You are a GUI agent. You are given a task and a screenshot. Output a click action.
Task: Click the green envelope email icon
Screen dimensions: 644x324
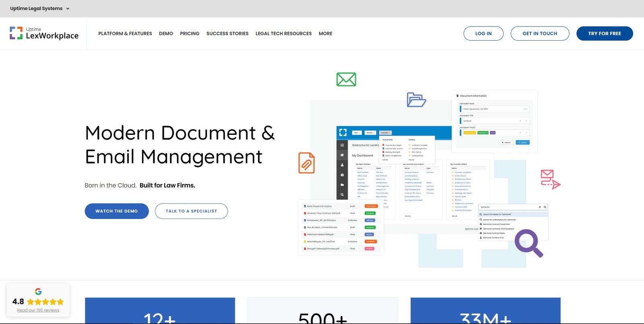346,79
